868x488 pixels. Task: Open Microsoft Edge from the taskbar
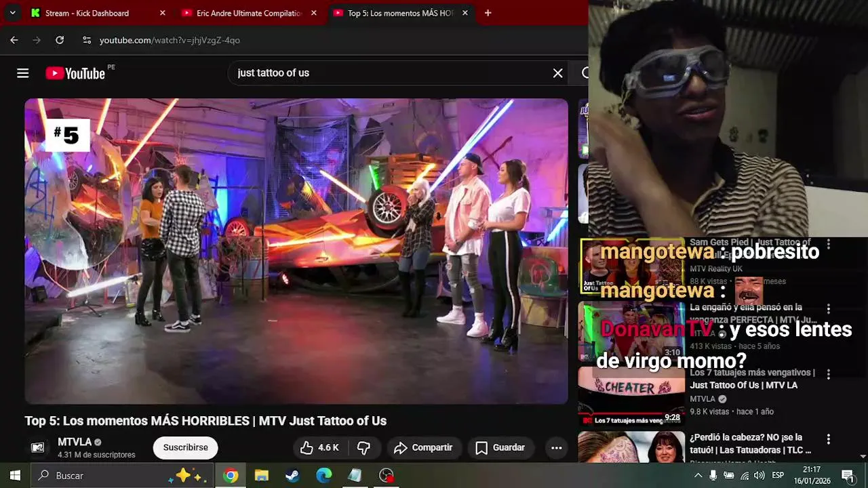(x=323, y=476)
